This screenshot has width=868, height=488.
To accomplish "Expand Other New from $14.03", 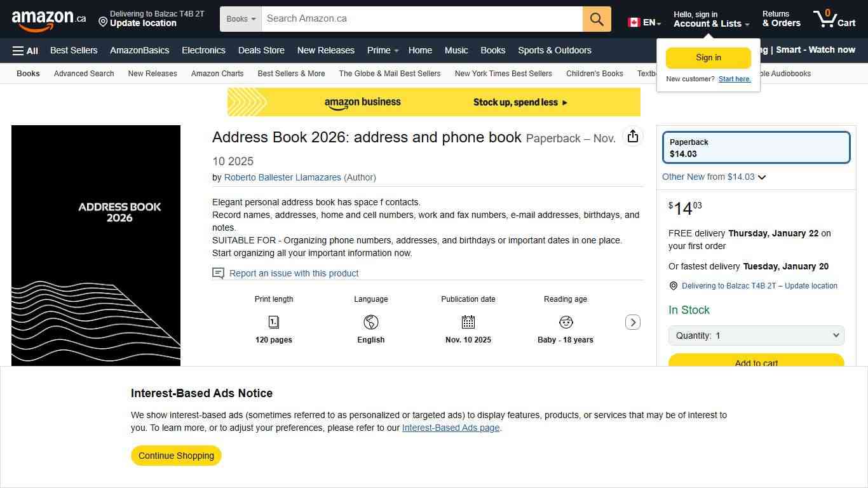I will tap(713, 177).
